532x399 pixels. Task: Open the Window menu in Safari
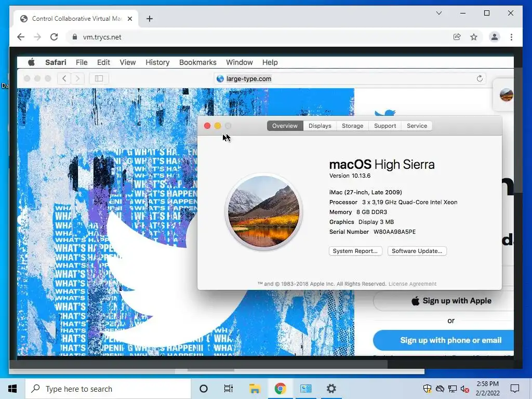[239, 62]
